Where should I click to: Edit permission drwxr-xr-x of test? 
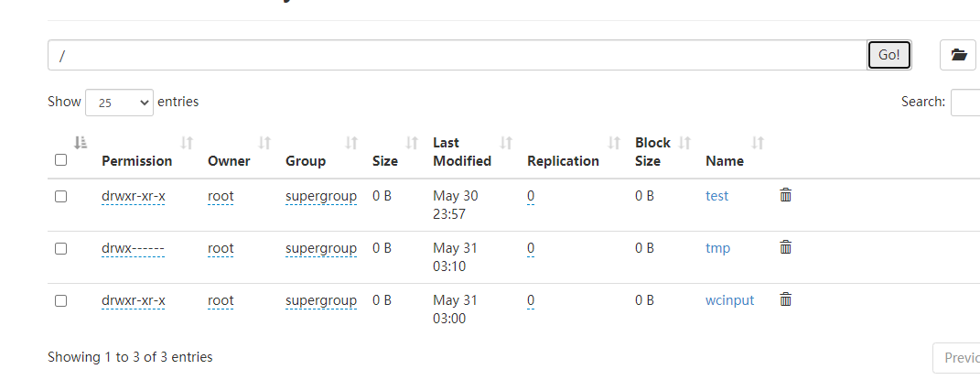point(133,196)
